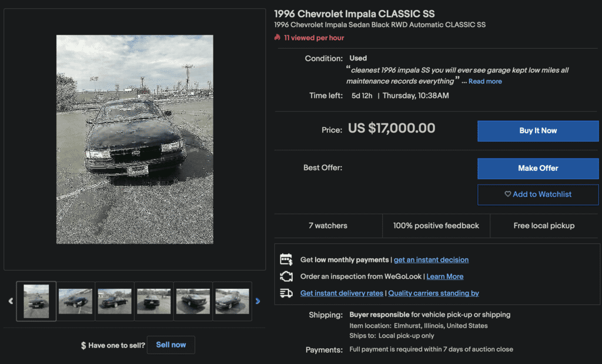Open the Quality carriers standing by link

pos(433,293)
